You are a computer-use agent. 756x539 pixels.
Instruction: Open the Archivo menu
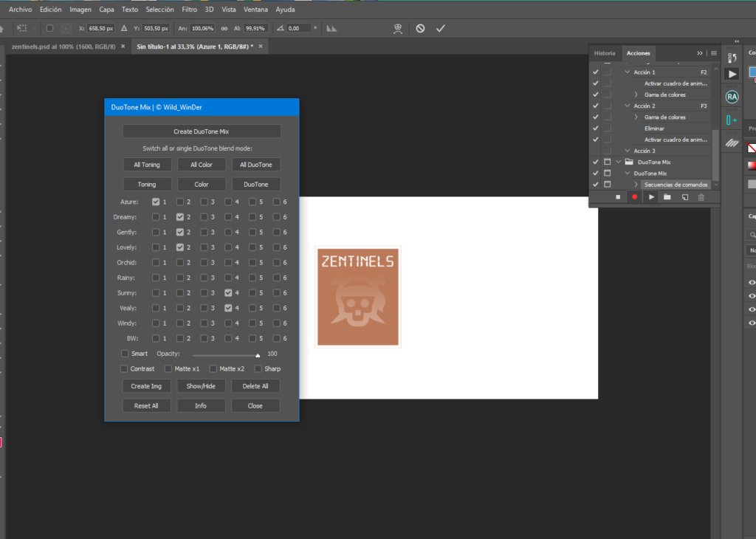pos(20,9)
